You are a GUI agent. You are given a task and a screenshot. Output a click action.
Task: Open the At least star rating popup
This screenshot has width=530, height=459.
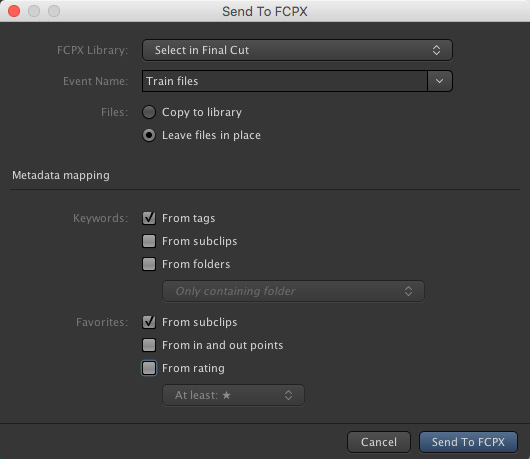coord(233,395)
